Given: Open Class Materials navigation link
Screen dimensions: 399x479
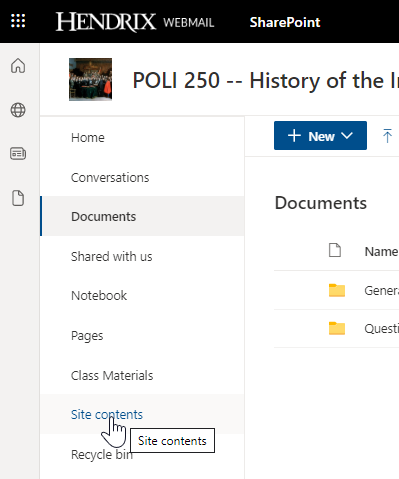Looking at the screenshot, I should [112, 375].
